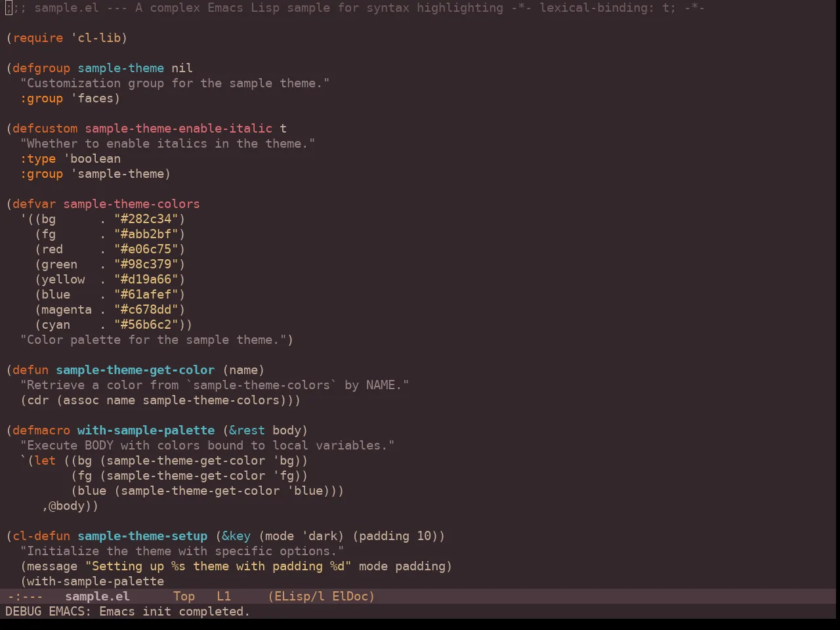Click 'Top' position indicator in mode line
840x630 pixels.
[x=184, y=597]
